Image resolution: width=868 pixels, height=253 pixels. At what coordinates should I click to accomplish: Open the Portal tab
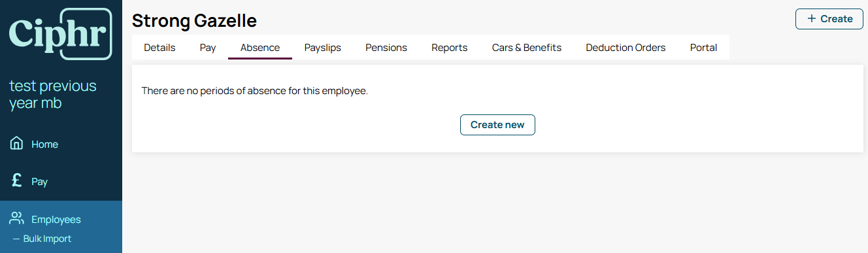coord(703,48)
